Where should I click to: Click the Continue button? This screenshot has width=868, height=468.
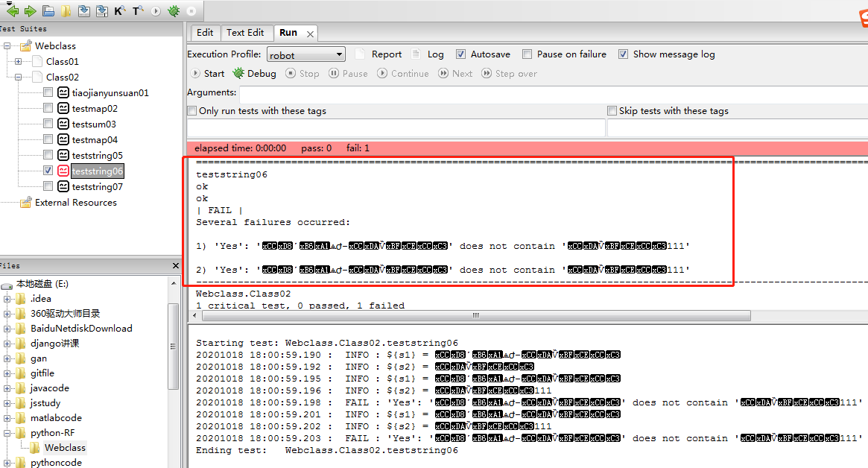pos(403,73)
